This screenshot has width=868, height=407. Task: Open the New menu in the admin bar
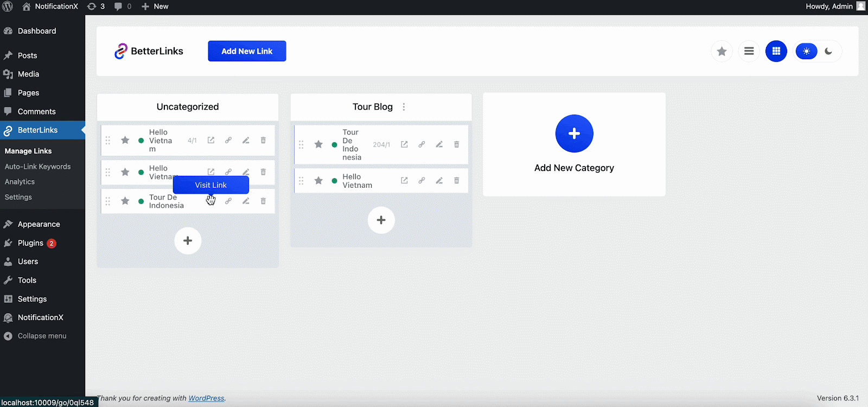tap(155, 7)
